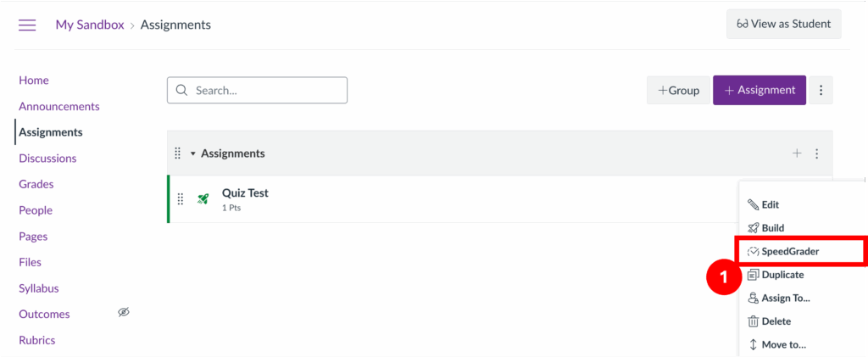The height and width of the screenshot is (357, 868).
Task: Click into the Search assignments field
Action: pyautogui.click(x=257, y=90)
